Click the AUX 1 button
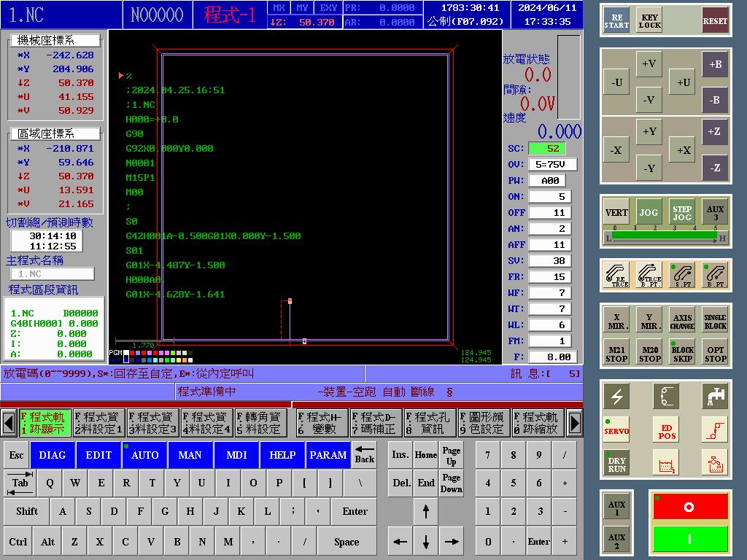The width and height of the screenshot is (747, 560). tap(616, 507)
